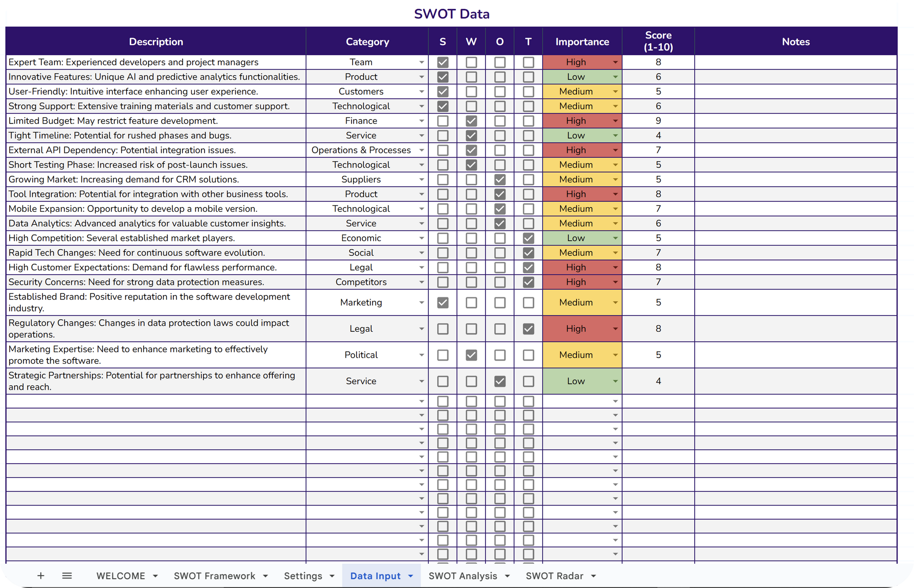Click green Low importance cell for Tight Timeline

tap(575, 136)
